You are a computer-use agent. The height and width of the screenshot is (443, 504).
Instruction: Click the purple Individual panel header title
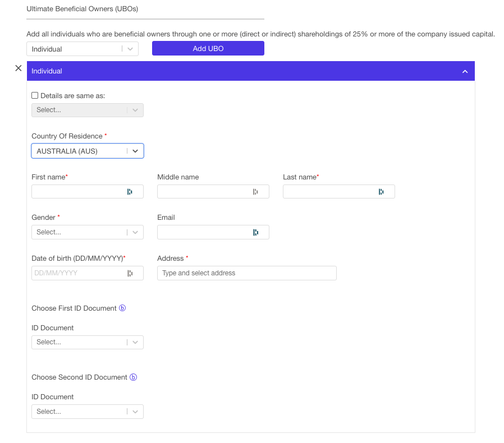(47, 71)
